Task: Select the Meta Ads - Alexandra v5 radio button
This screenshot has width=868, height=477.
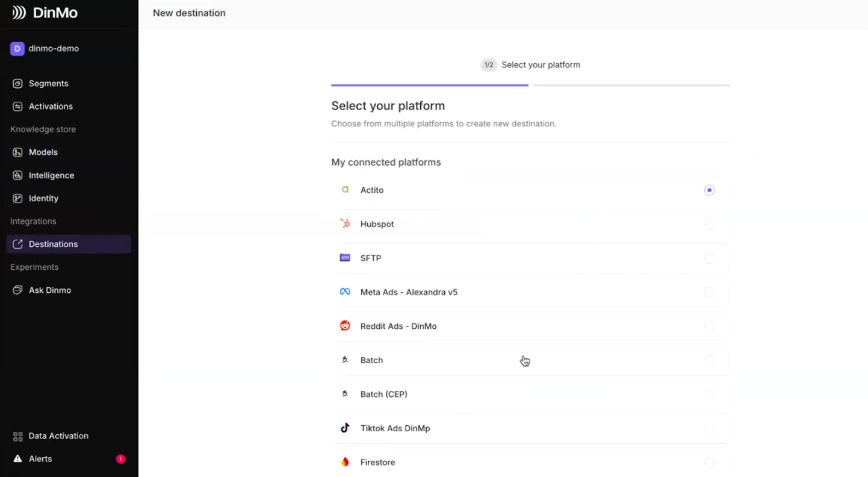Action: tap(710, 293)
